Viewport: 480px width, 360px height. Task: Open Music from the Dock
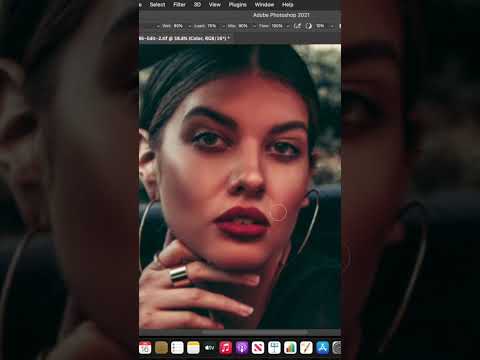226,348
